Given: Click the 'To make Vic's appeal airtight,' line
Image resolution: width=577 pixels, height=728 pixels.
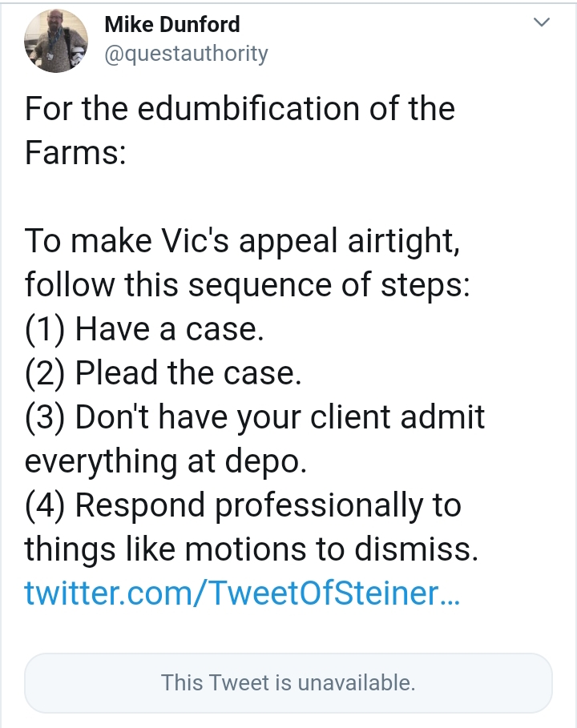Looking at the screenshot, I should pos(243,241).
